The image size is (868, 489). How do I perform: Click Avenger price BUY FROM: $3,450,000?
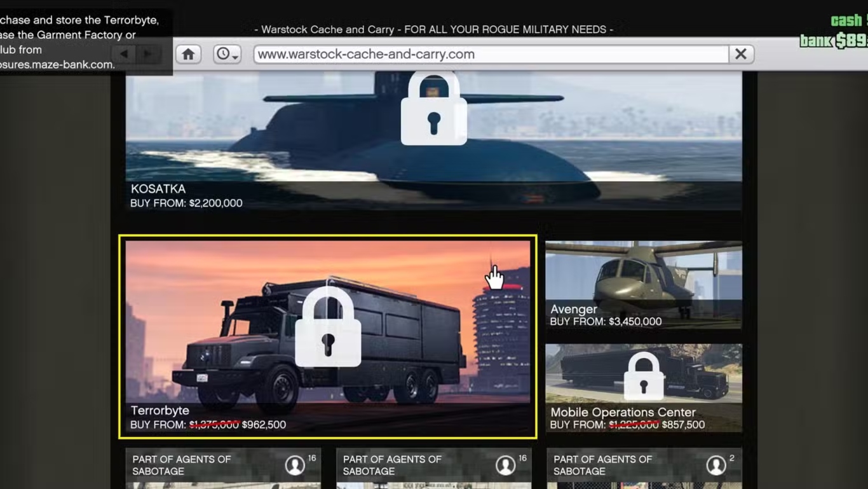606,322
